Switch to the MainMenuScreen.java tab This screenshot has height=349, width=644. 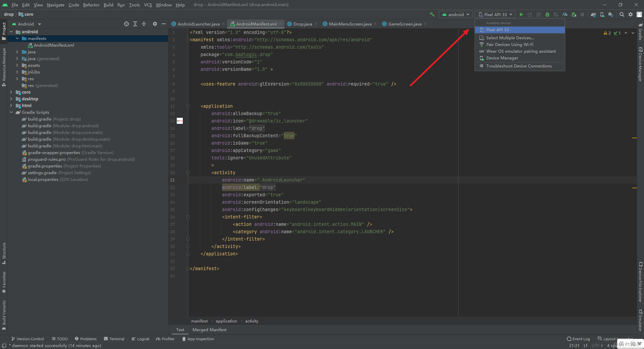[x=350, y=24]
